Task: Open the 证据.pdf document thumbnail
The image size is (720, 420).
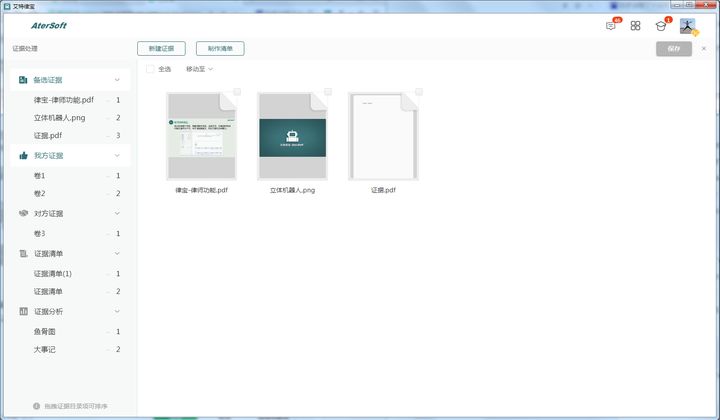Action: tap(383, 136)
